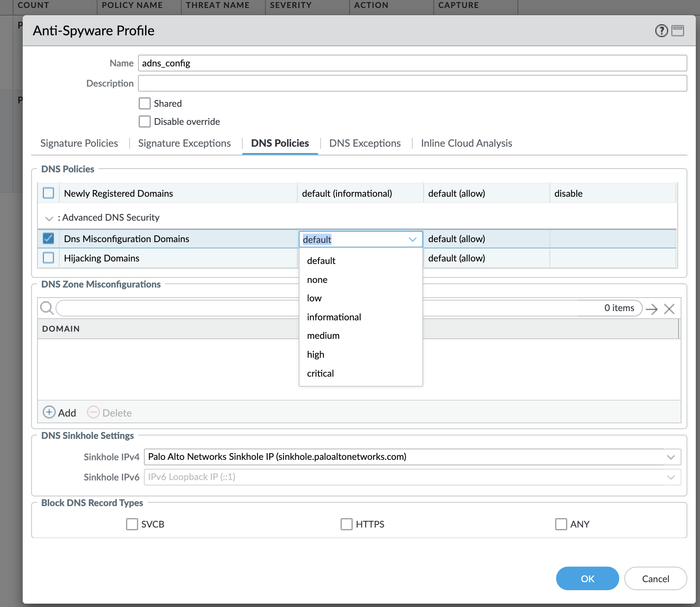Click into the Description text field
The width and height of the screenshot is (700, 607).
(x=412, y=83)
